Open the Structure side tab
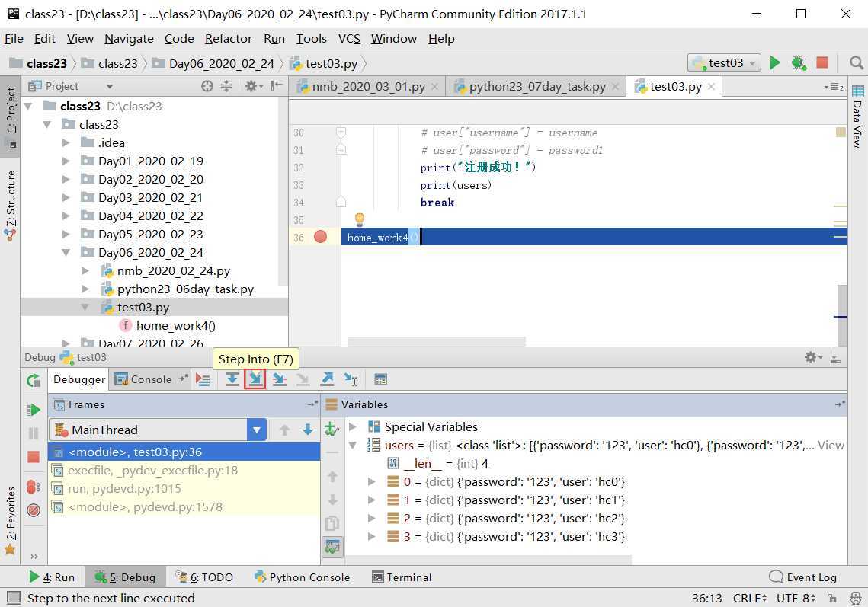 [x=11, y=205]
